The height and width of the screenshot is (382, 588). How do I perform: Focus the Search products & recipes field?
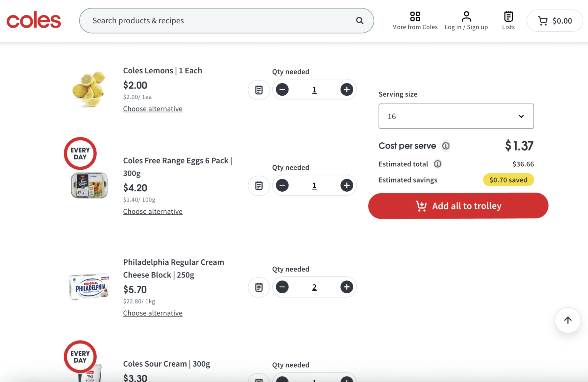click(x=227, y=21)
